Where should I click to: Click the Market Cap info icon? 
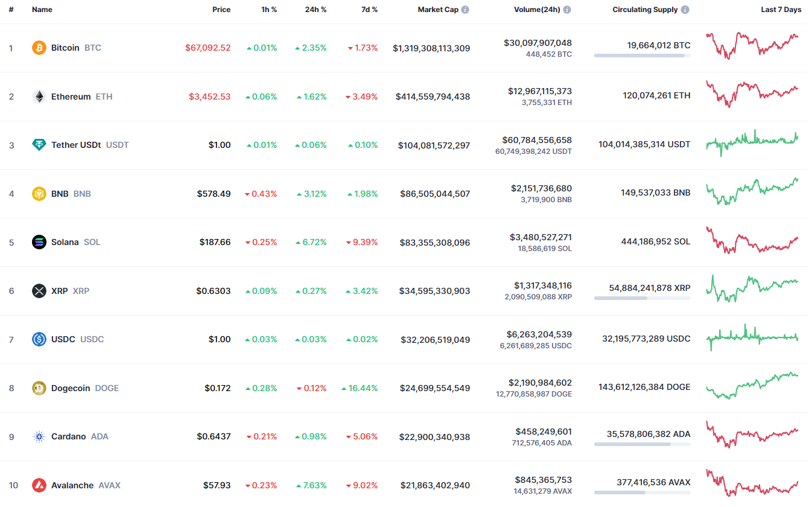pos(465,10)
